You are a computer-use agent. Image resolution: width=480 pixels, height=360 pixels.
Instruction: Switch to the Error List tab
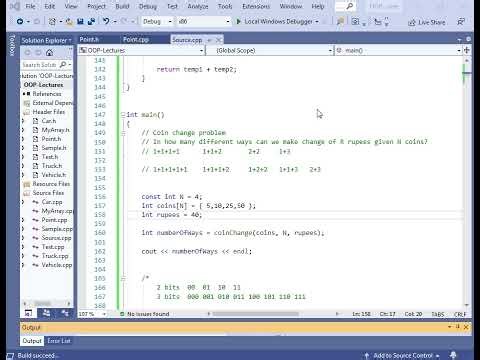click(59, 341)
